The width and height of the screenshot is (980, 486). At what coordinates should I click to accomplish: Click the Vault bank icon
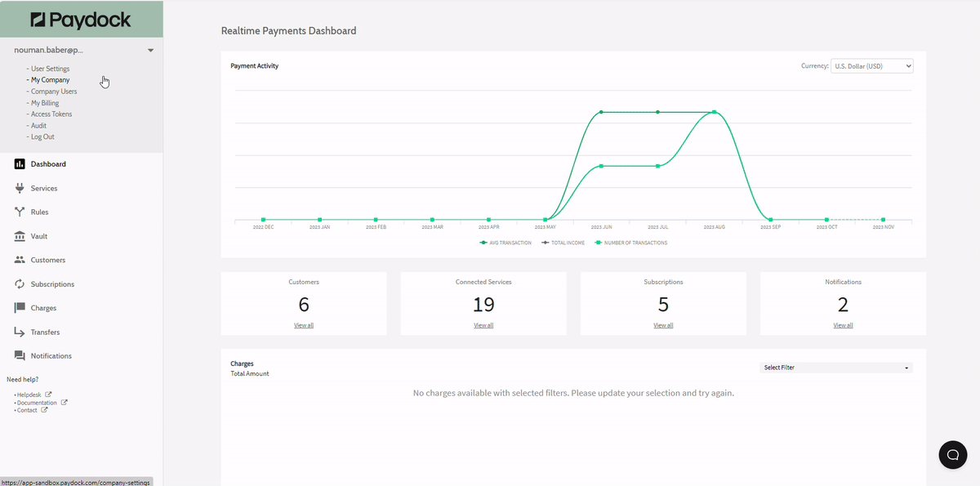(20, 236)
